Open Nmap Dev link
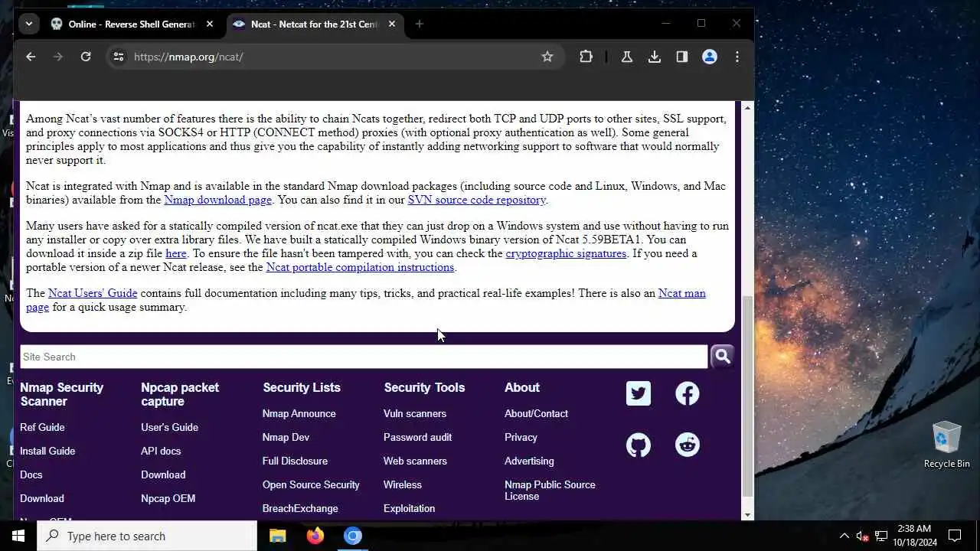This screenshot has height=551, width=980. coord(286,437)
